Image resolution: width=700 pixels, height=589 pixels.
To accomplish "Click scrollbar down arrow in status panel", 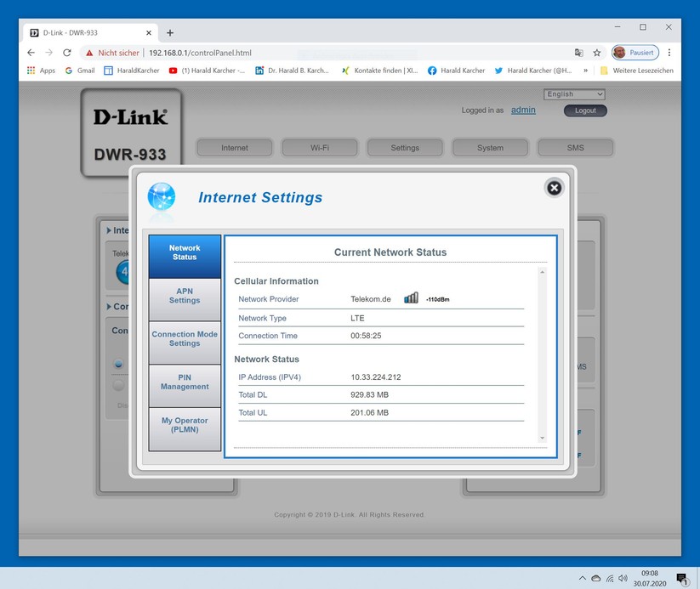I will (x=542, y=439).
